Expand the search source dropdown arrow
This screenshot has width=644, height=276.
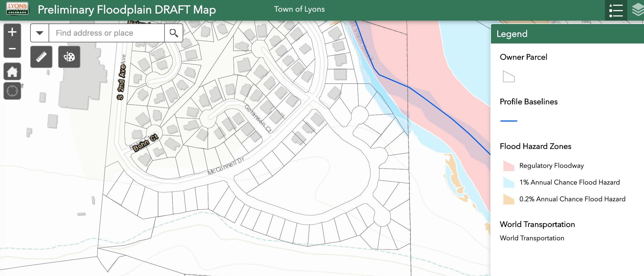pos(40,33)
